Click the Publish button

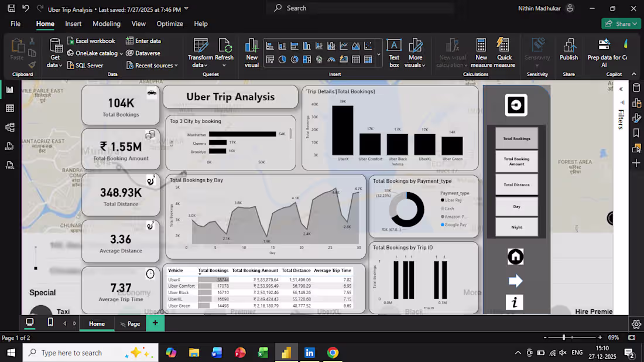(569, 50)
